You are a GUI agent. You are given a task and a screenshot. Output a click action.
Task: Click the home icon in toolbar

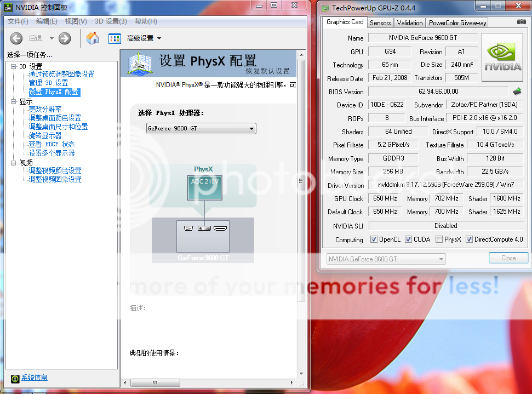point(93,38)
